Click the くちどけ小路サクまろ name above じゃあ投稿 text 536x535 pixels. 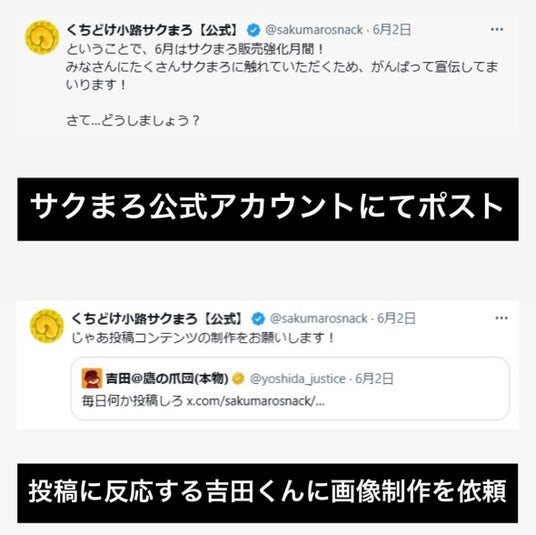156,319
